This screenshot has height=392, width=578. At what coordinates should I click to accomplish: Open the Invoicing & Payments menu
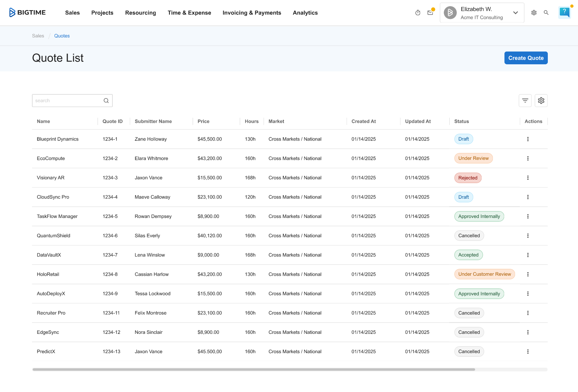[252, 13]
